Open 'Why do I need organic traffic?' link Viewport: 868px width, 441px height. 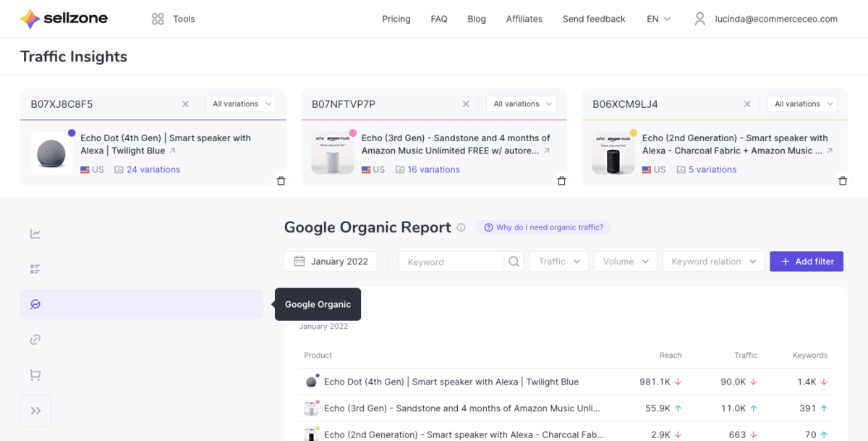(543, 227)
